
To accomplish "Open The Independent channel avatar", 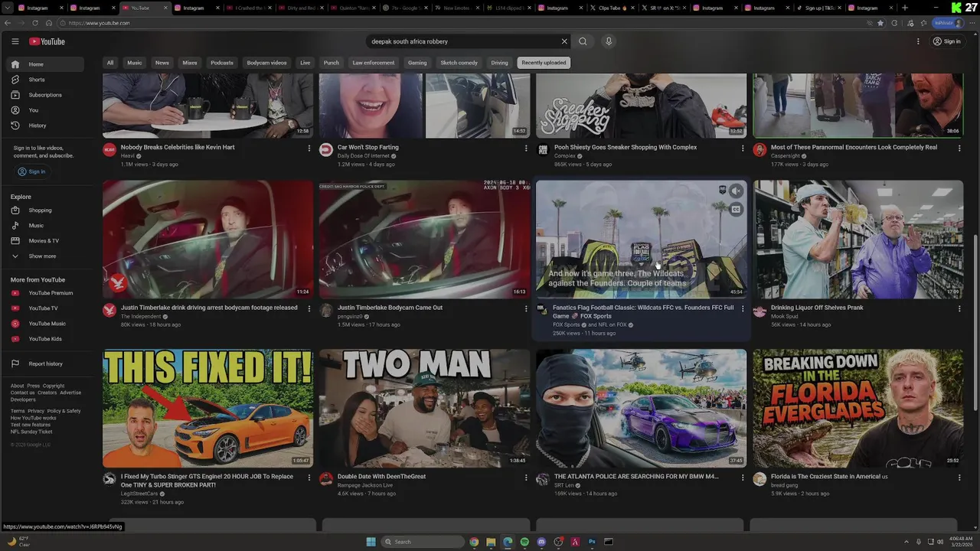I will (109, 310).
